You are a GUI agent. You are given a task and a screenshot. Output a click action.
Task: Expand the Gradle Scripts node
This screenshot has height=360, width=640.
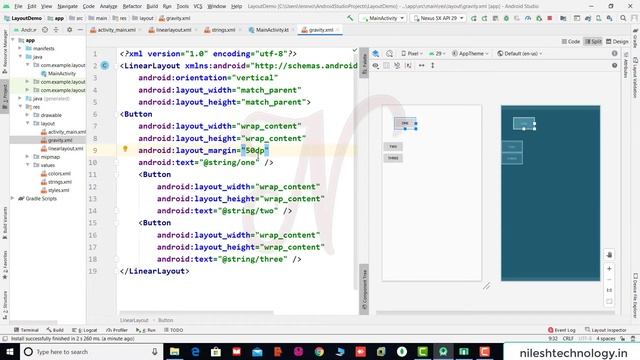[13, 198]
